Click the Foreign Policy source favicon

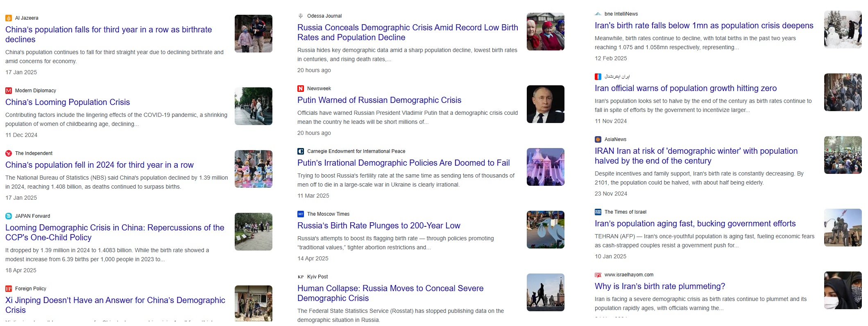click(9, 289)
